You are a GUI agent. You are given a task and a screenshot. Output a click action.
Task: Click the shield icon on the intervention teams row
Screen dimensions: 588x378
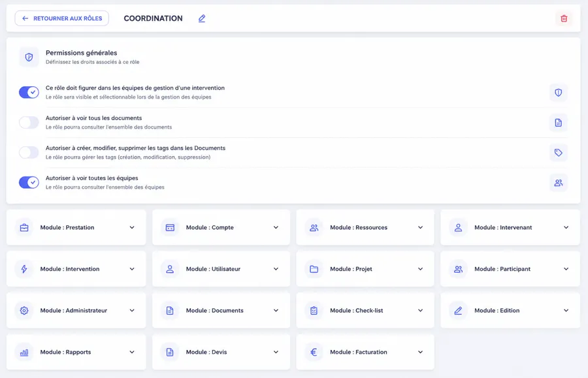[x=559, y=93]
